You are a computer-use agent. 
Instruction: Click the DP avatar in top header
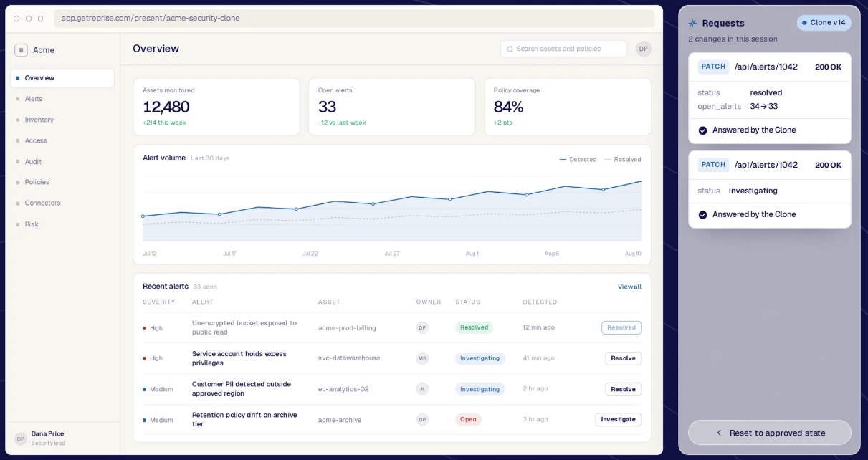point(644,49)
